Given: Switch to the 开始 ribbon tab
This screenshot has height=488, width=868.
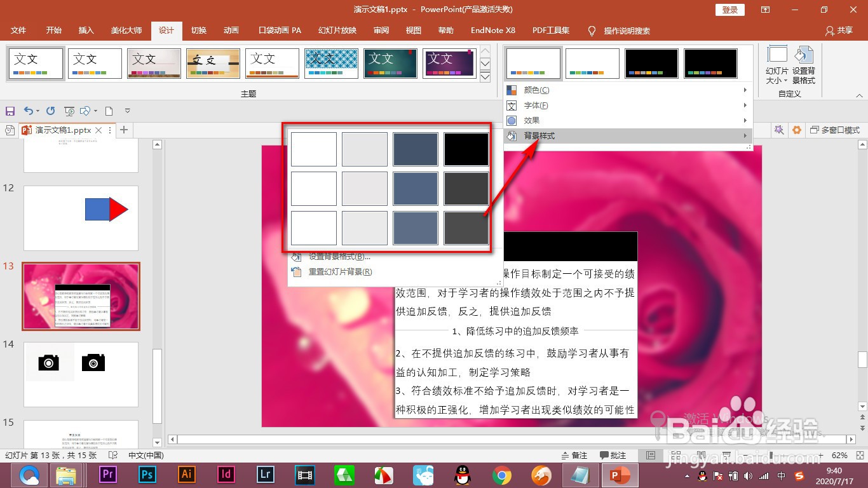Looking at the screenshot, I should click(54, 30).
